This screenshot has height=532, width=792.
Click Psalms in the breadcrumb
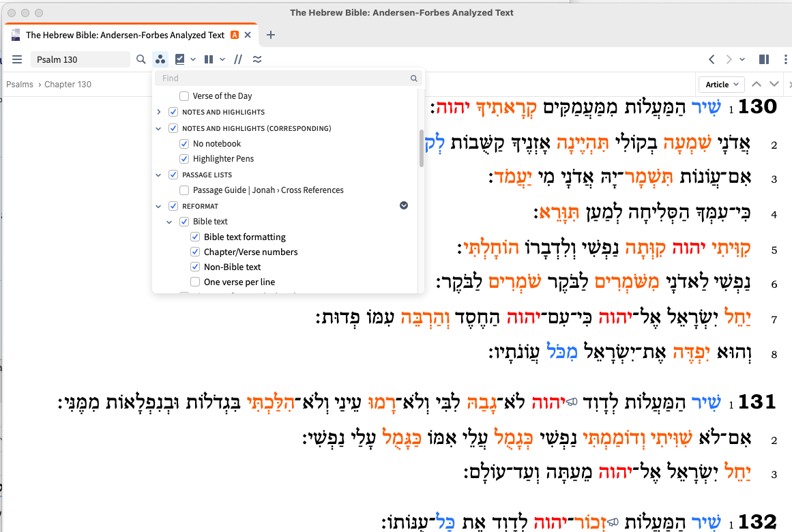pos(20,85)
